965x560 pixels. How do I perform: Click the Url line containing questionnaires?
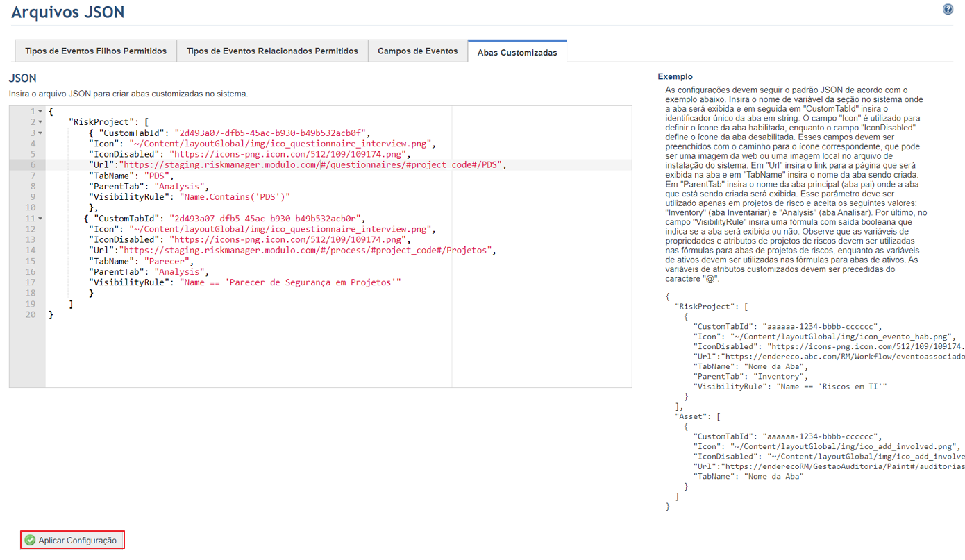[298, 165]
